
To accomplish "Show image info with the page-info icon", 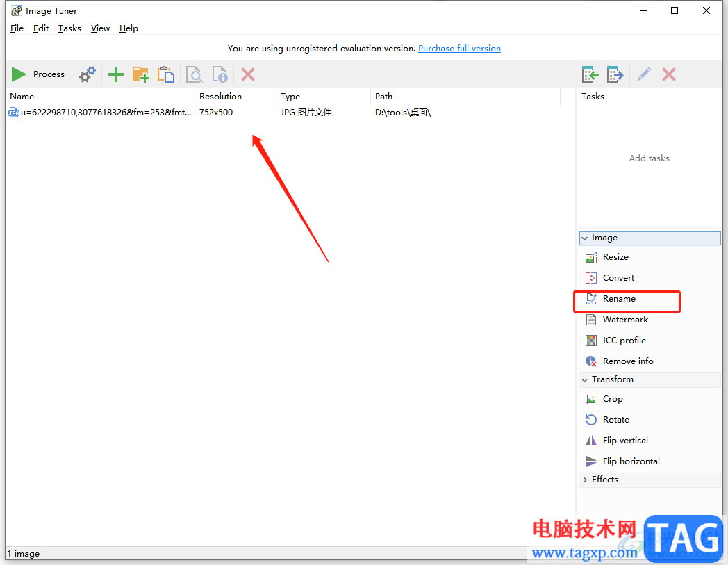I will [220, 74].
